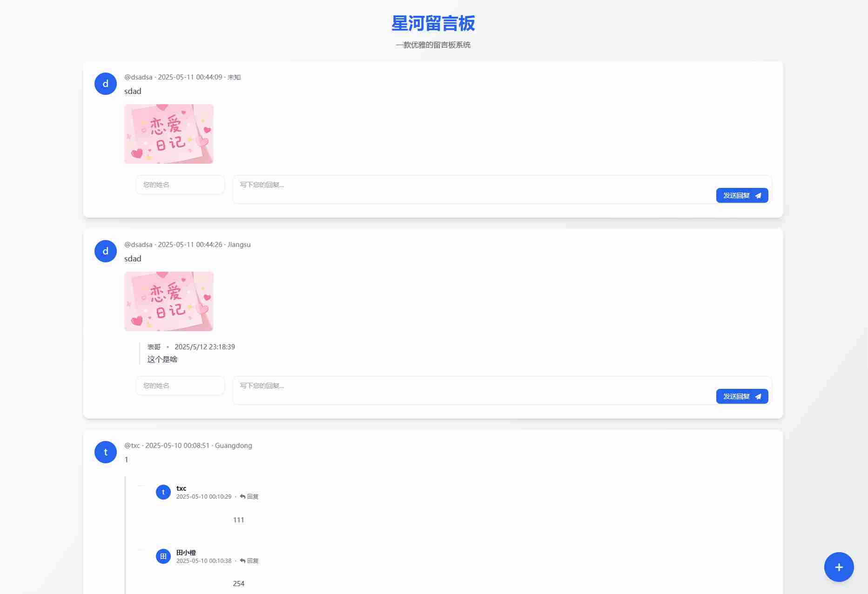Click the reply timestamp 2025-05-10 00:10:29
The width and height of the screenshot is (868, 594).
204,497
